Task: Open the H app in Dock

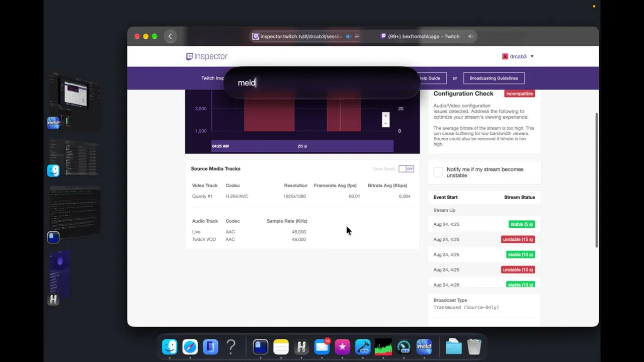Action: click(x=301, y=347)
